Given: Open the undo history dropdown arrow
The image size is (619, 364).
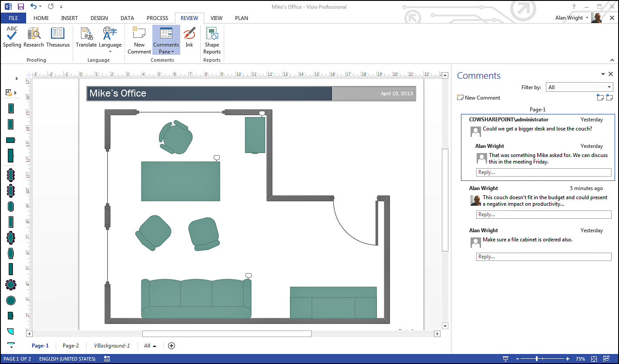Looking at the screenshot, I should [40, 7].
